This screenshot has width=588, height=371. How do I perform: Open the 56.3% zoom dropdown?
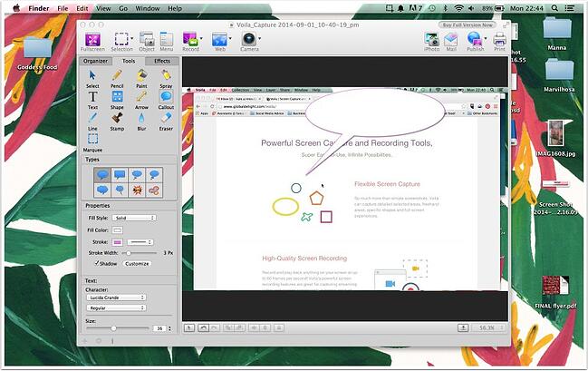488,327
